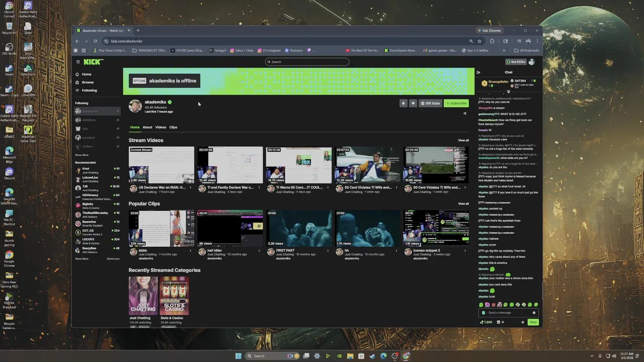Switch to the Videos tab
This screenshot has width=644, height=362.
pyautogui.click(x=160, y=127)
